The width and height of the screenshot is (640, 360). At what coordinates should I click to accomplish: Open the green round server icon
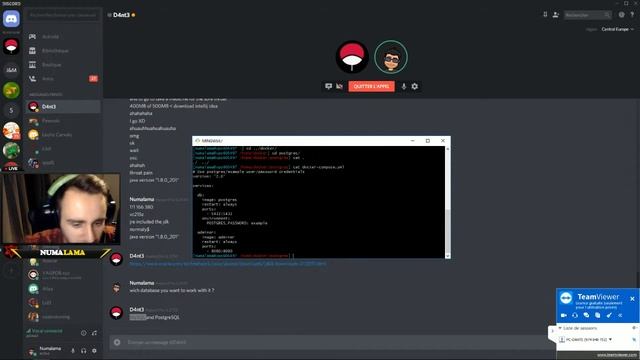[x=11, y=90]
